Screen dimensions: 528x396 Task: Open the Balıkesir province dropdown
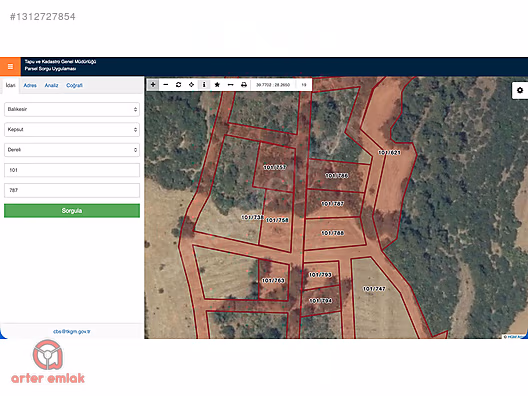[72, 109]
